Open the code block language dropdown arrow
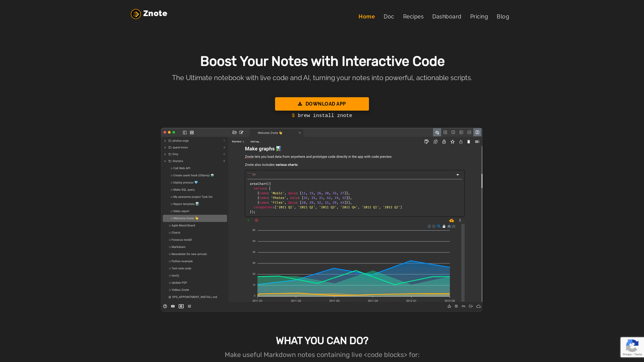 tap(458, 175)
